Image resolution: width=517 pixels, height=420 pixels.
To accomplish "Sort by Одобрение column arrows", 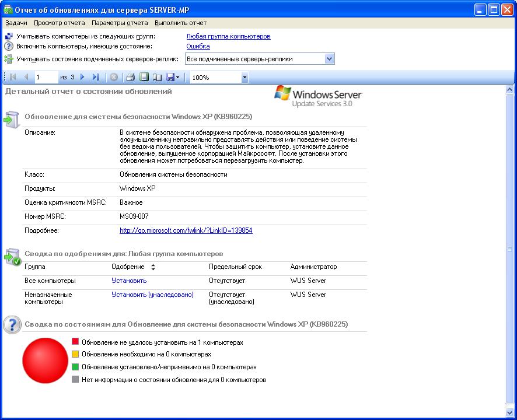I will 153,267.
